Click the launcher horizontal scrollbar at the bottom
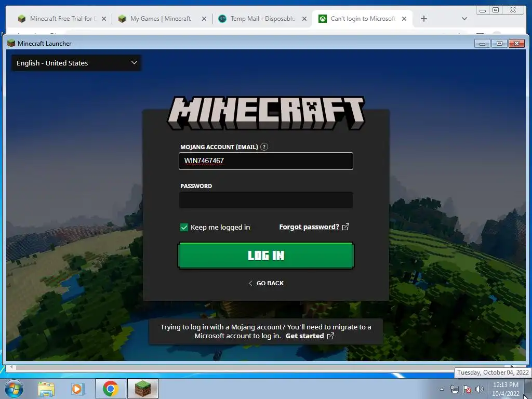The image size is (532, 399). 261,367
